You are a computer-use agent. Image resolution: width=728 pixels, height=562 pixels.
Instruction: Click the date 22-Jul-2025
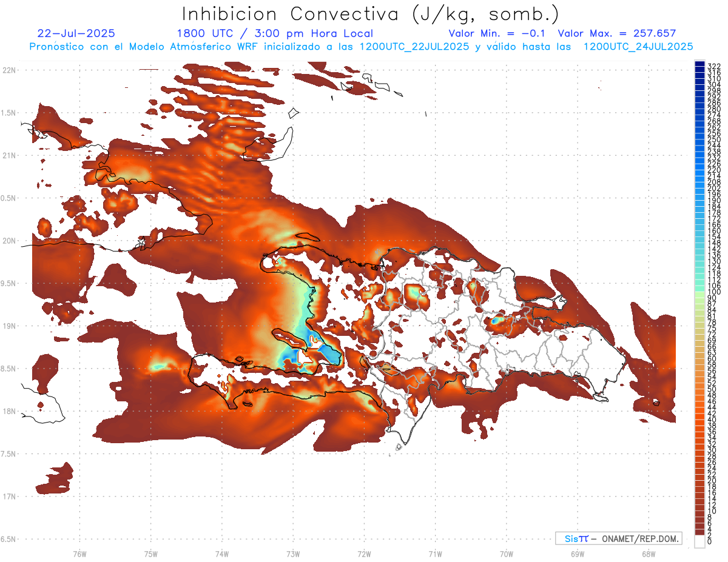click(76, 33)
